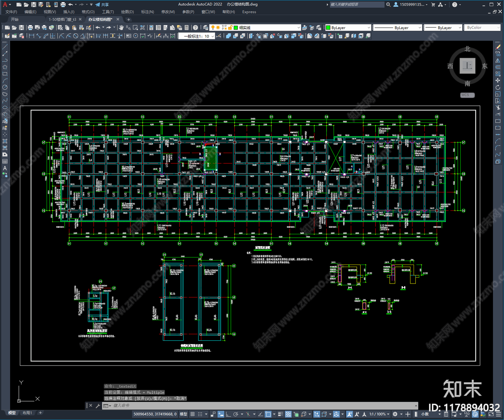The height and width of the screenshot is (420, 504).
Task: Expand the user account 1505999135 dropdown
Action: tap(411, 4)
